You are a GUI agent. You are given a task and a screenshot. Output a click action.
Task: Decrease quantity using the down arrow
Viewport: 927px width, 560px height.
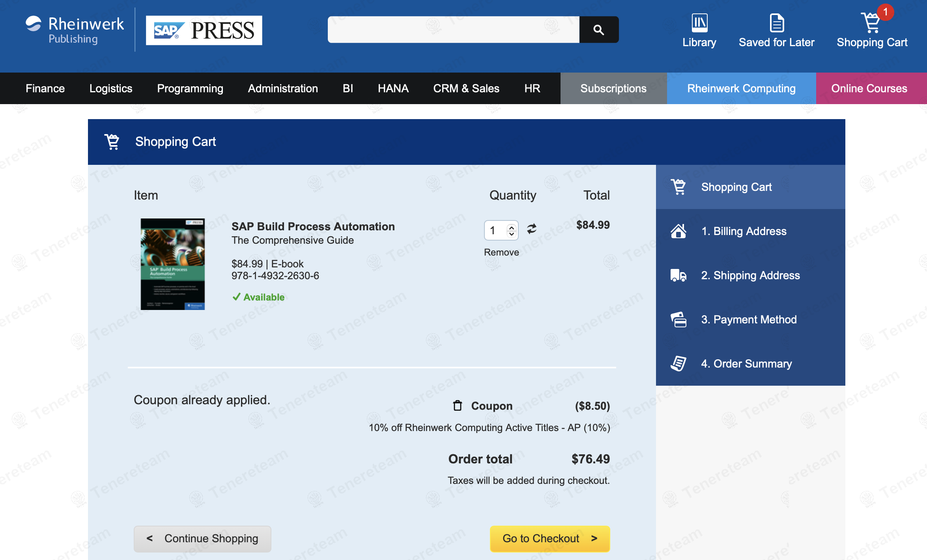coord(511,234)
